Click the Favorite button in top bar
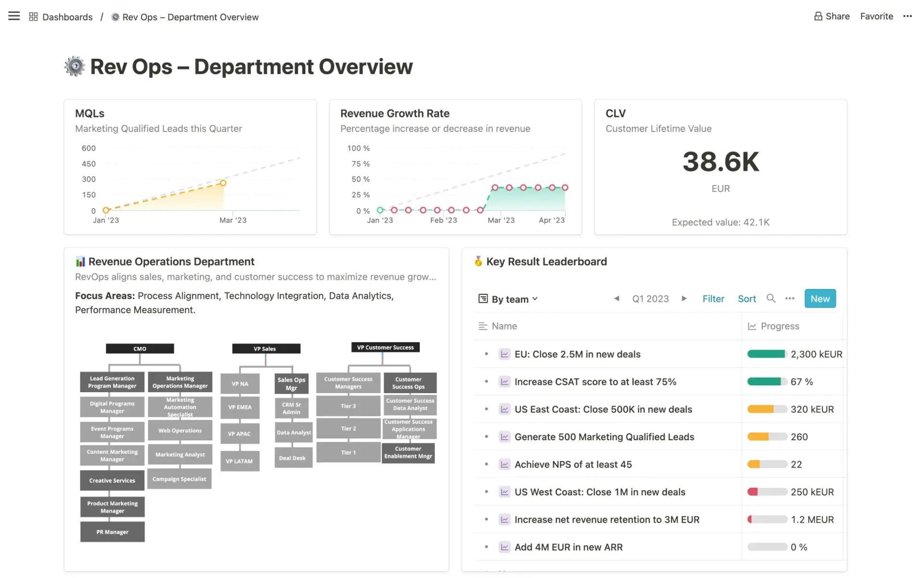 coord(877,16)
